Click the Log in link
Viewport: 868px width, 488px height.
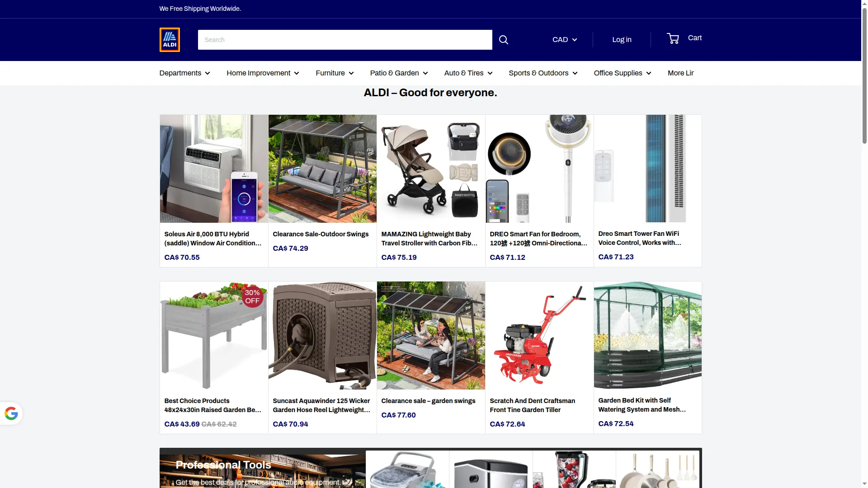point(622,40)
